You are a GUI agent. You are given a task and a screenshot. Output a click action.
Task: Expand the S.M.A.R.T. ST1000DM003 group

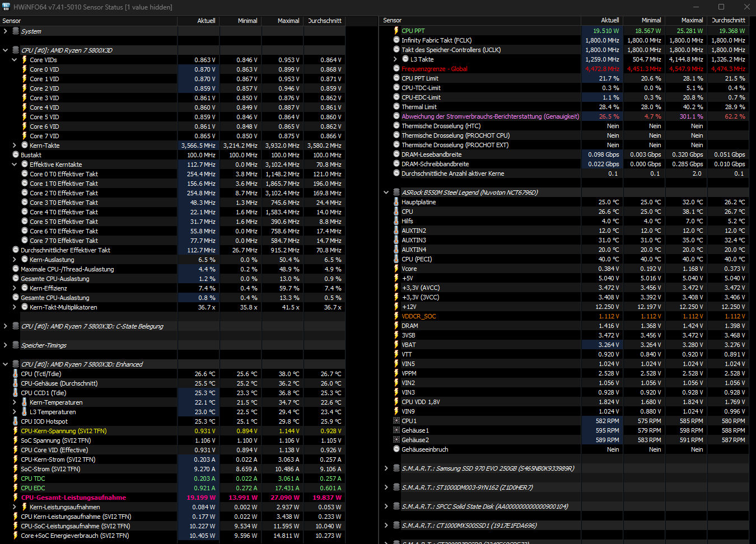(386, 487)
